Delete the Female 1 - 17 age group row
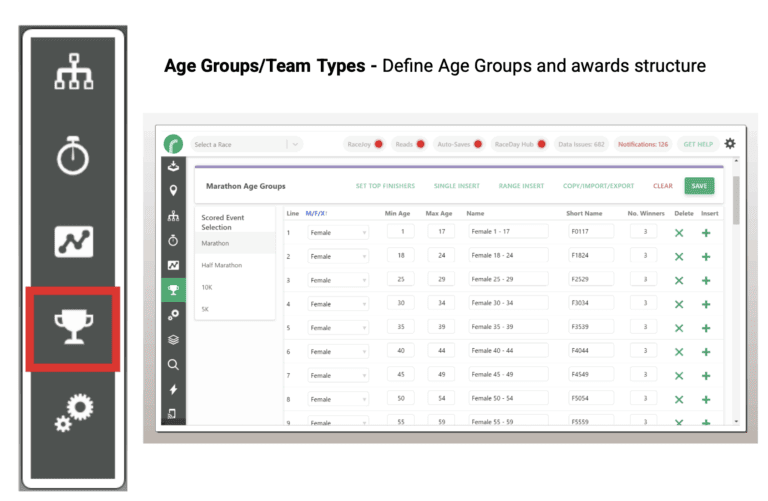Image resolution: width=768 pixels, height=501 pixels. tap(679, 233)
